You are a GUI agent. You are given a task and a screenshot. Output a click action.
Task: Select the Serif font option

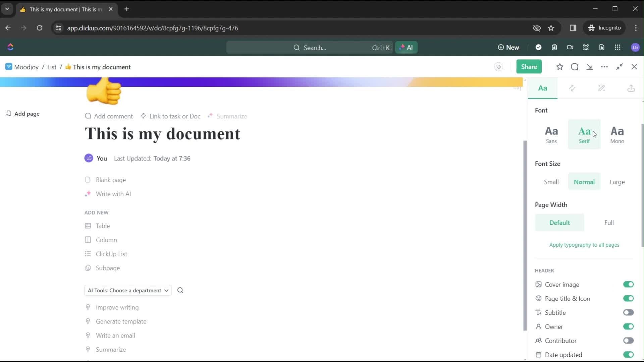tap(584, 134)
